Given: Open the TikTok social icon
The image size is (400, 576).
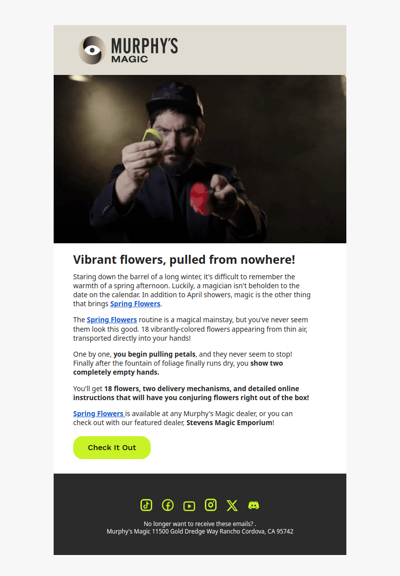Looking at the screenshot, I should (146, 505).
